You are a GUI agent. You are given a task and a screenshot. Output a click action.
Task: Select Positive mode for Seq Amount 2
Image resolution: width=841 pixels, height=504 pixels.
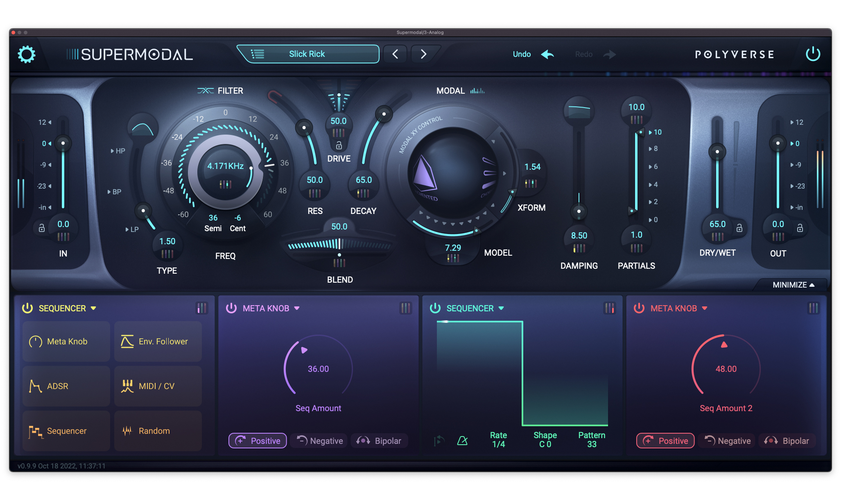coord(665,441)
